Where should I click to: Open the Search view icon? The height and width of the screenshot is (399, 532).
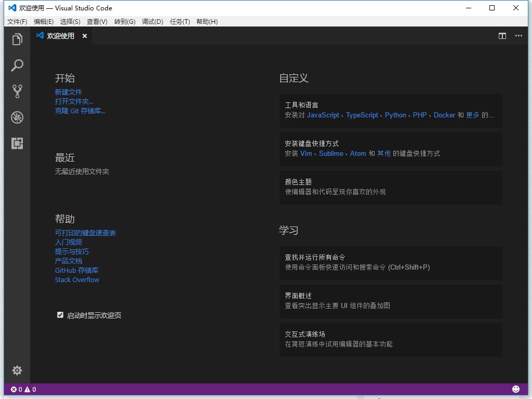[x=17, y=65]
